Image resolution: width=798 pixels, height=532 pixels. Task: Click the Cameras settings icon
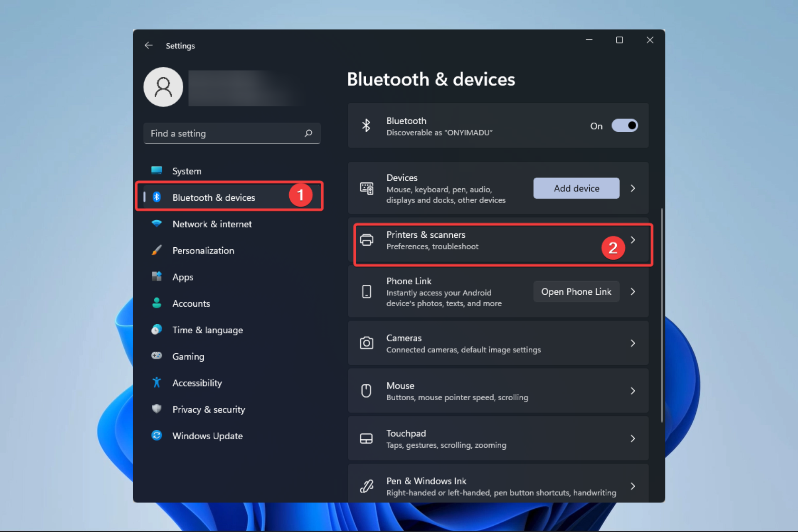[366, 342]
